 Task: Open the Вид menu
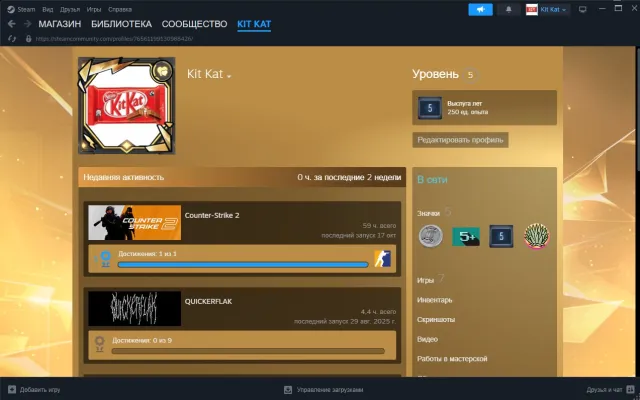(48, 9)
